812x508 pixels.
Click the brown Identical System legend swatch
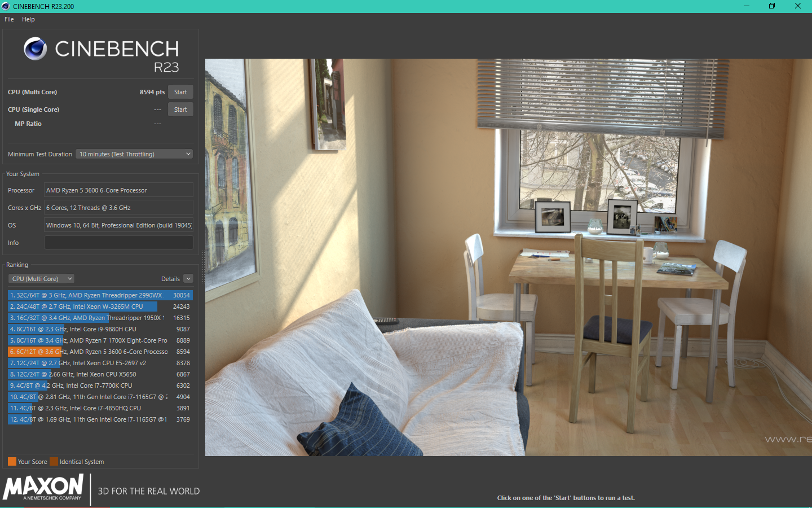pyautogui.click(x=54, y=462)
